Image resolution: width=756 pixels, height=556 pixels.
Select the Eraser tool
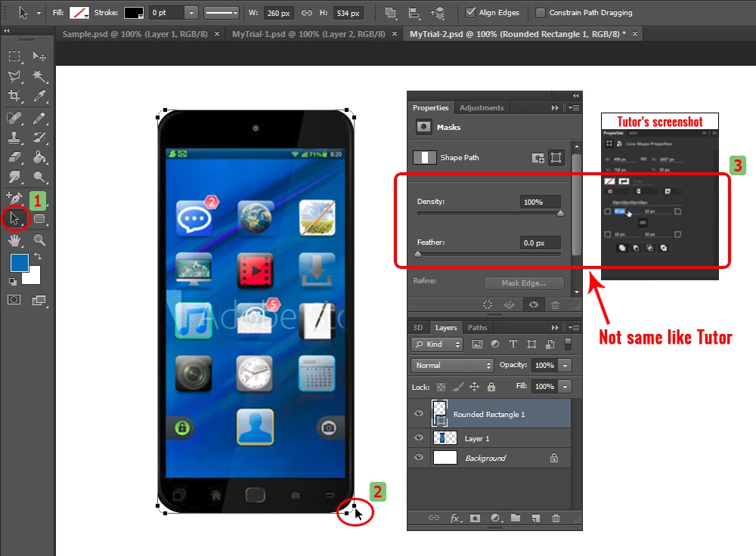point(14,158)
